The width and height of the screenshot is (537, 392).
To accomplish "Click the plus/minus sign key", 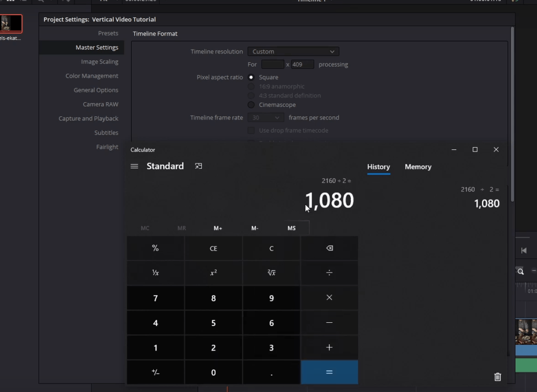I will click(155, 372).
